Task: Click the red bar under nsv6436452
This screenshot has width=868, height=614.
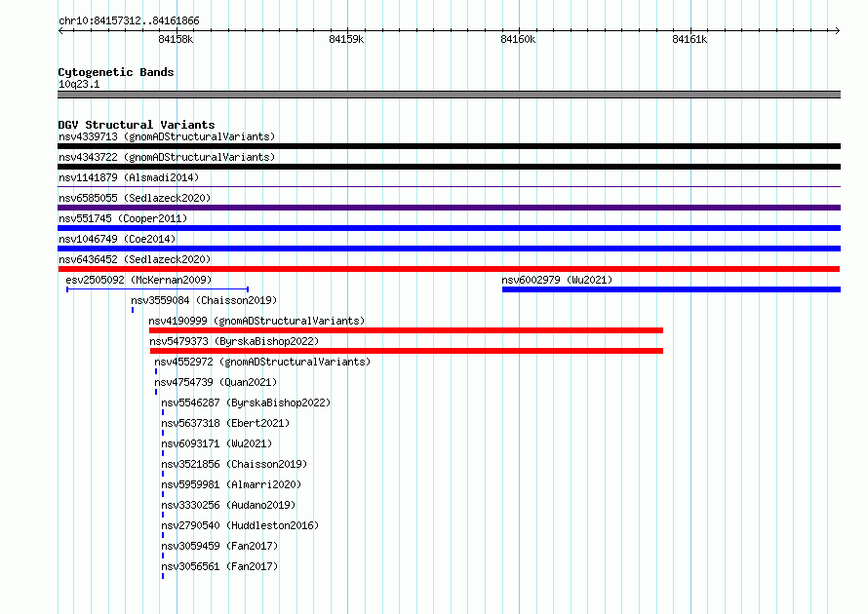Action: (x=449, y=269)
